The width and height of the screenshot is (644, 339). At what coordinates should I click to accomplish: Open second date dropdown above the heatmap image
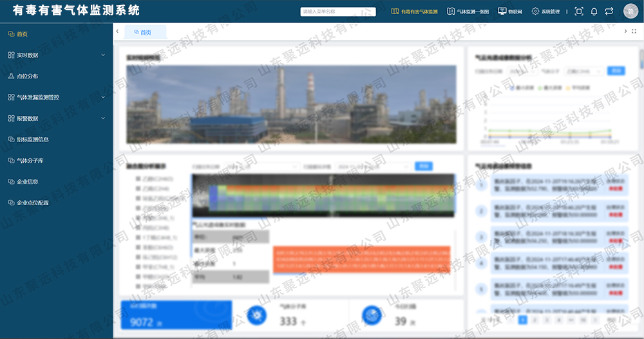[372, 167]
